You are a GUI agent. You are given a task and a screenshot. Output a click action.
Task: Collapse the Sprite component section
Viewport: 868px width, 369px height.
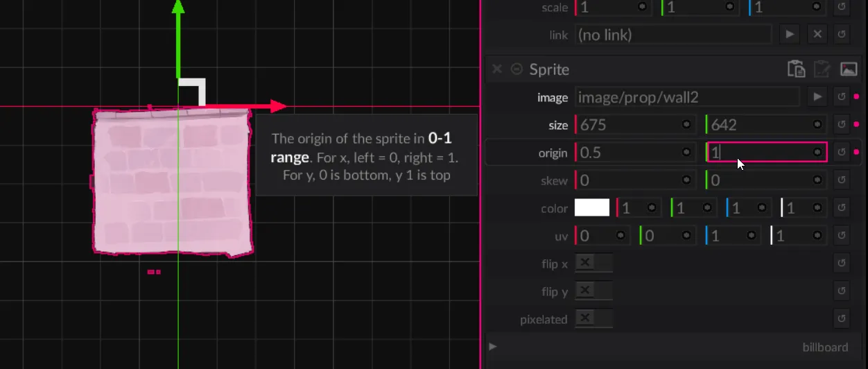tap(517, 69)
